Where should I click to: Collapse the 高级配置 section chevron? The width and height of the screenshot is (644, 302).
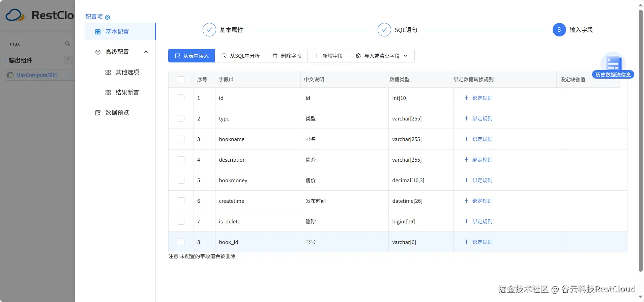(x=146, y=52)
